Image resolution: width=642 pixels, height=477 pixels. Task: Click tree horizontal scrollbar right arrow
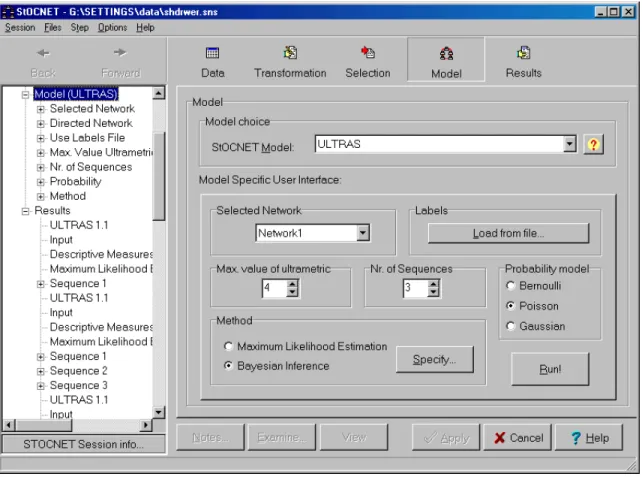(x=145, y=425)
